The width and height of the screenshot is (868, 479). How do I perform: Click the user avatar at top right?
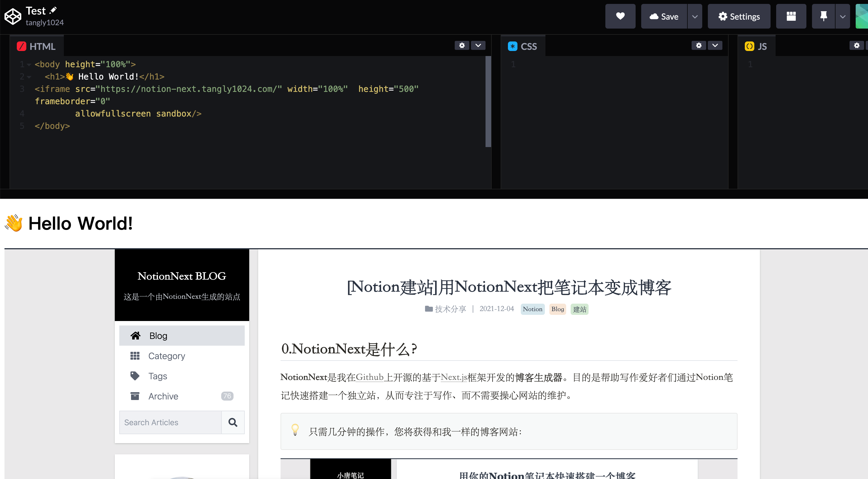(862, 16)
